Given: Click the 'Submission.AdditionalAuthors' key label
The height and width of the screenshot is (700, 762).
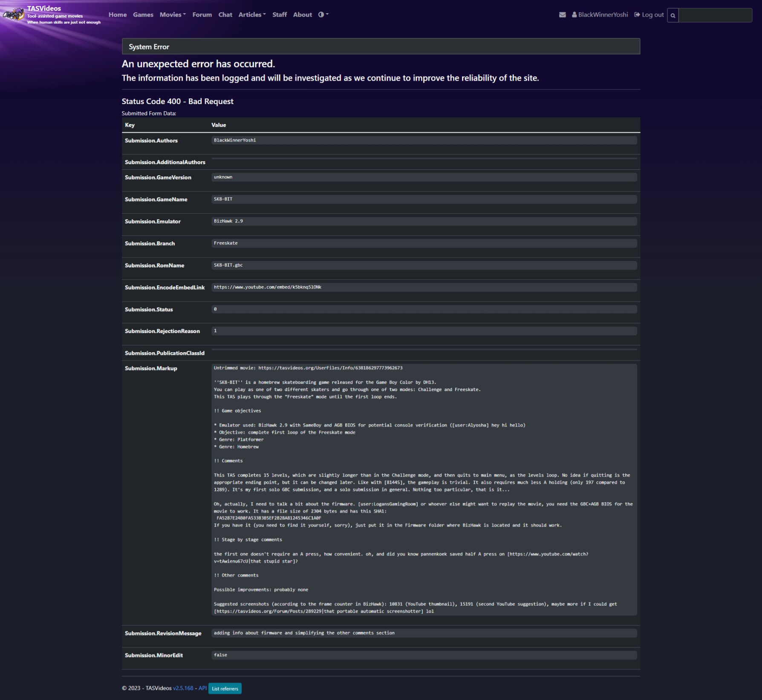Looking at the screenshot, I should [x=165, y=162].
